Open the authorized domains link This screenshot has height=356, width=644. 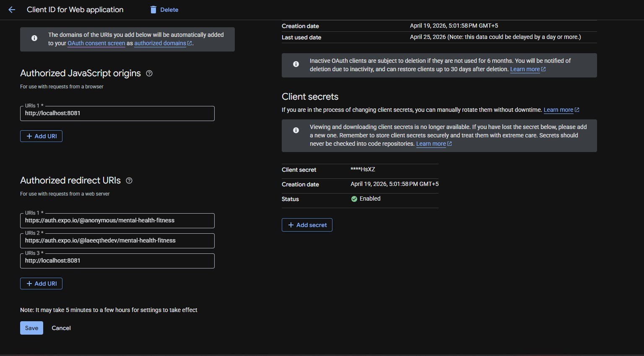[x=160, y=43]
